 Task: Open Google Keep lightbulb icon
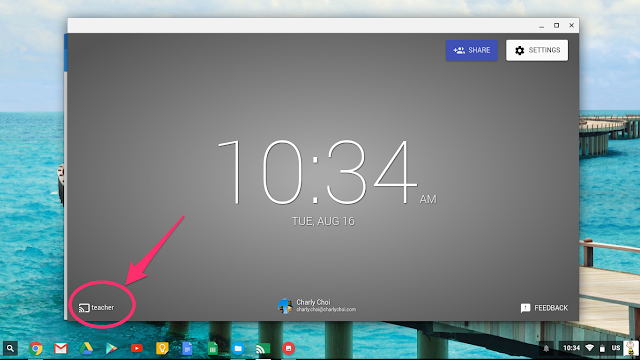(162, 348)
